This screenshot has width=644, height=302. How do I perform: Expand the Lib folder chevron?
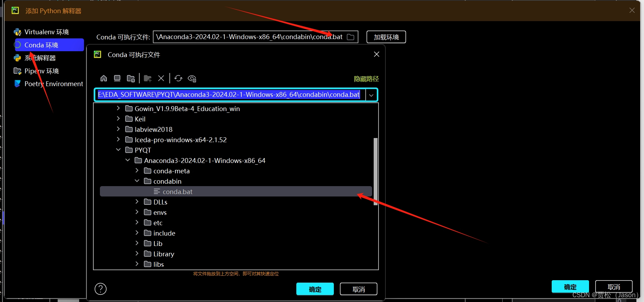pos(137,243)
